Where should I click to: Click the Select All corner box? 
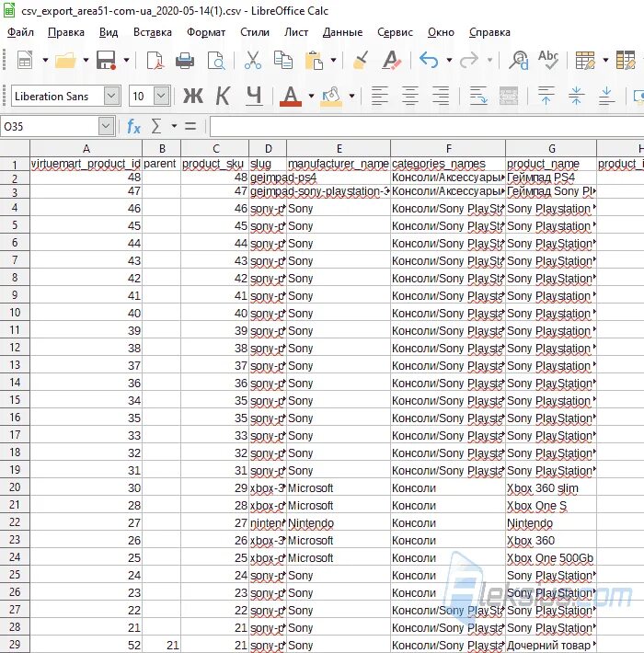[x=15, y=149]
